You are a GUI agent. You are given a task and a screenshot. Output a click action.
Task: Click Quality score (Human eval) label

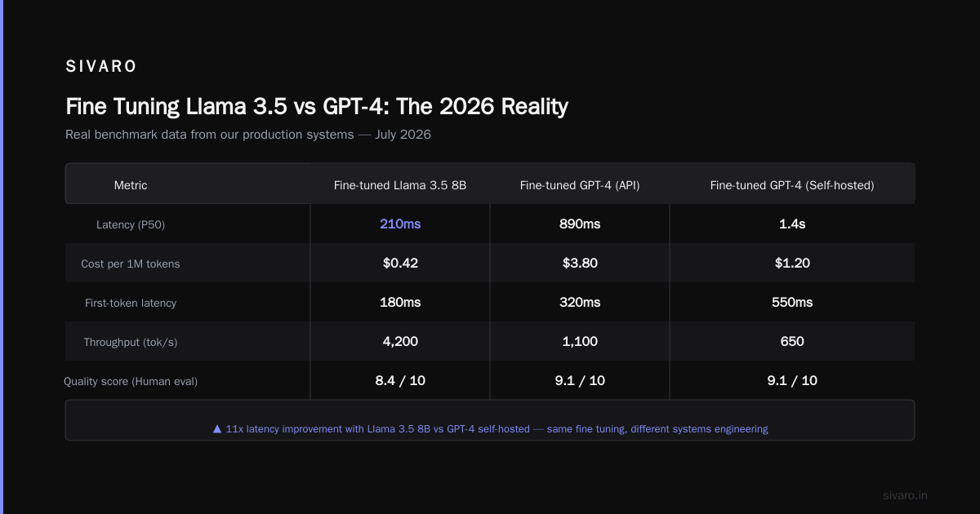[x=131, y=381]
